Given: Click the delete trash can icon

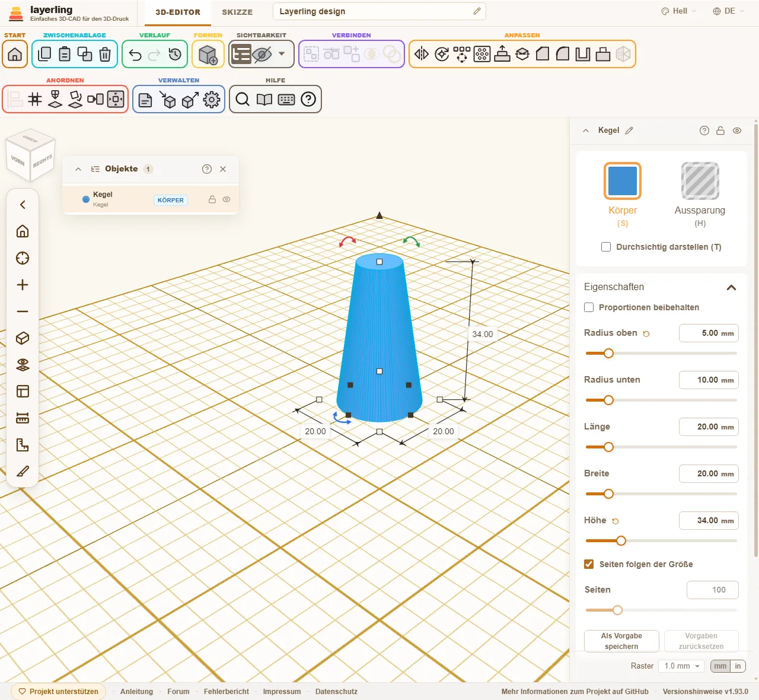Looking at the screenshot, I should [x=105, y=55].
